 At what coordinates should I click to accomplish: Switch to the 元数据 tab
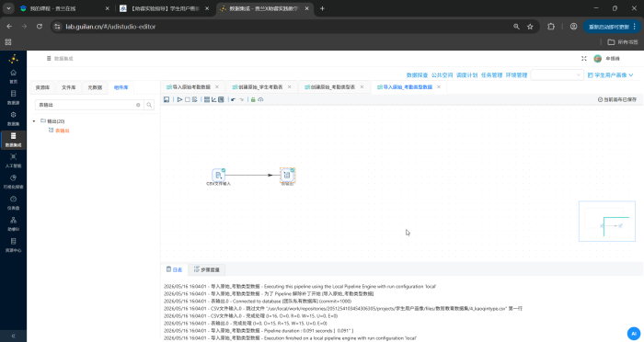(95, 87)
